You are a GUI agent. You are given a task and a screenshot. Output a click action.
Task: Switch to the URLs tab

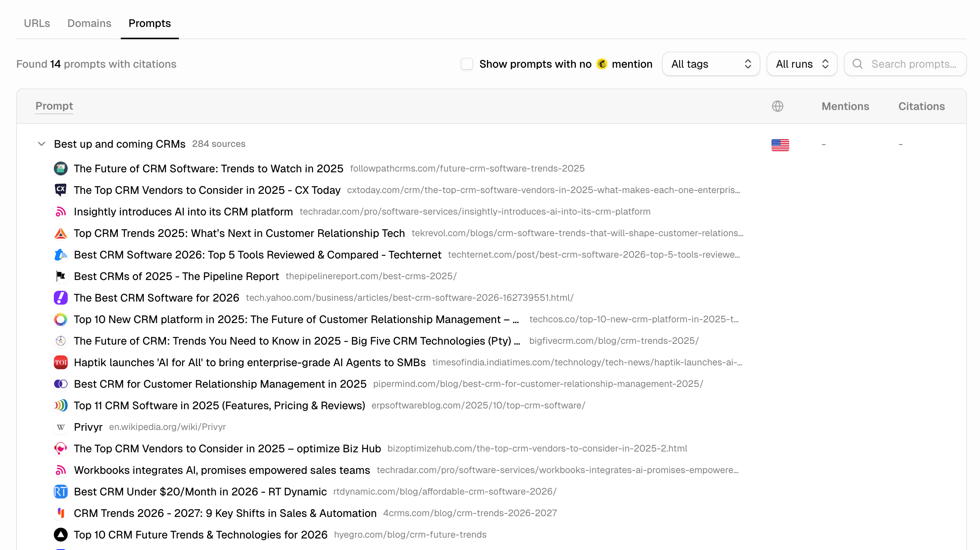point(37,23)
